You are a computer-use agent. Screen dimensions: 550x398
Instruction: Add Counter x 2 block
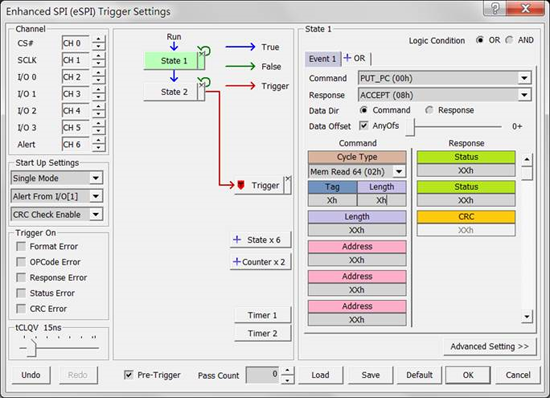[260, 262]
